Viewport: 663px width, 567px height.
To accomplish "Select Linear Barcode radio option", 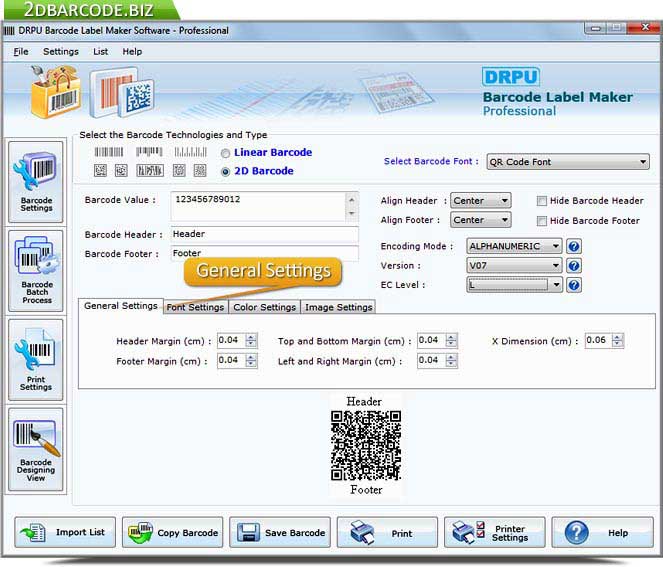I will pos(225,153).
